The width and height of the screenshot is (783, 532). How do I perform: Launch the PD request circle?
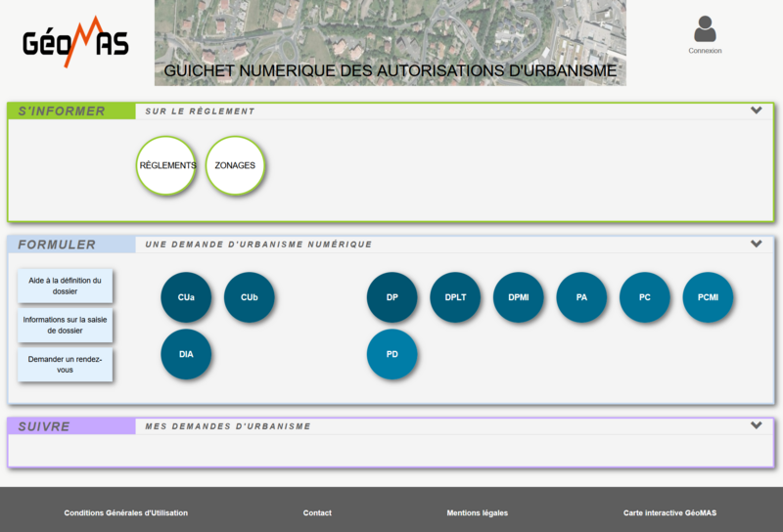(x=392, y=354)
